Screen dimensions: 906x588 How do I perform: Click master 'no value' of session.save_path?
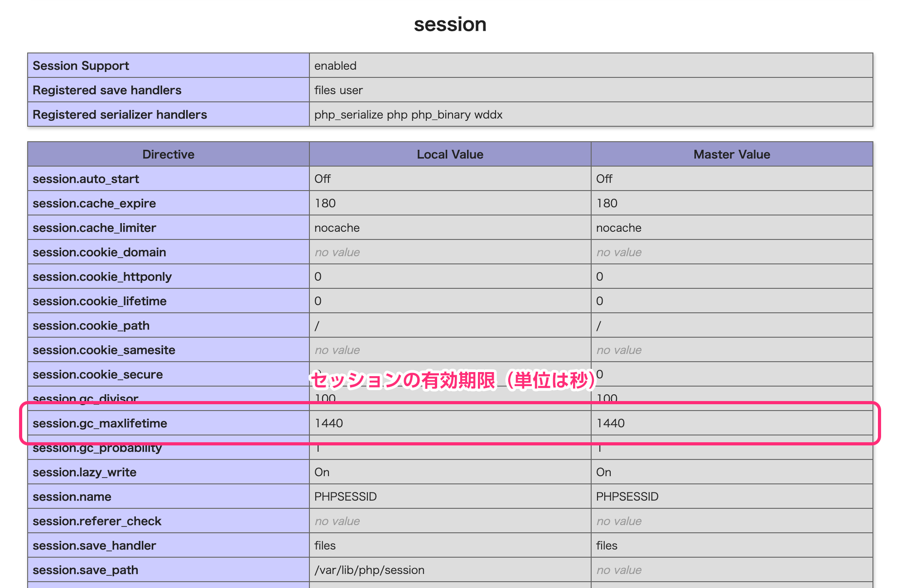[x=619, y=570]
